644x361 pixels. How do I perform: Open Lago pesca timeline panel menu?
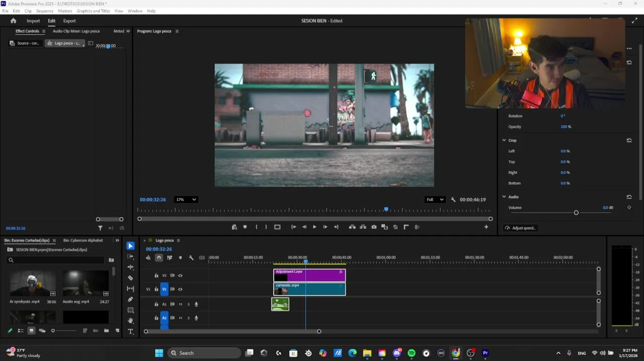pyautogui.click(x=178, y=241)
